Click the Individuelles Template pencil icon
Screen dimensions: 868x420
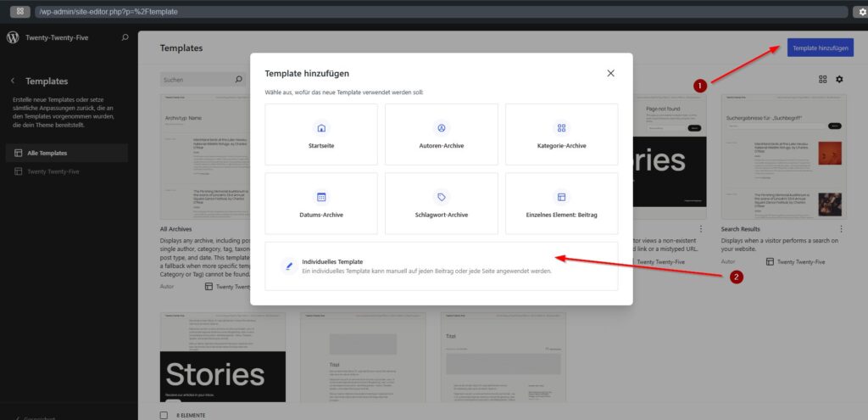(x=288, y=266)
